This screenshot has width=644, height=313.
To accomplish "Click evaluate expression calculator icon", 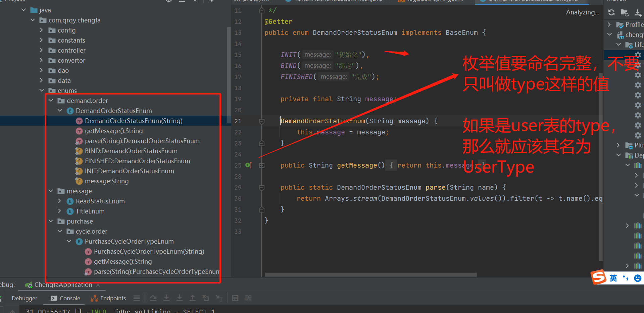I will tap(235, 298).
